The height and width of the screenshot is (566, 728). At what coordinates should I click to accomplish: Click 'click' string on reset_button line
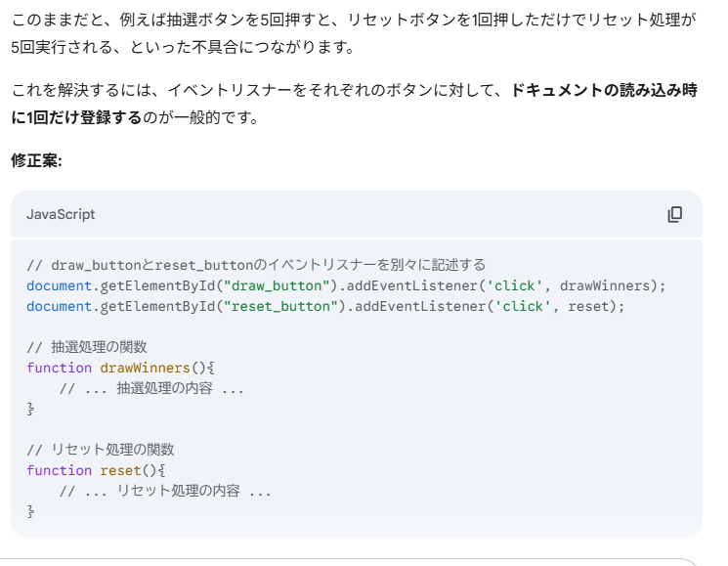523,306
